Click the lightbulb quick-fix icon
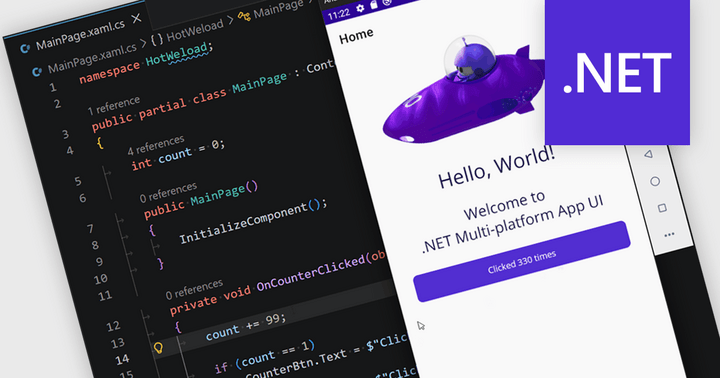 coord(158,348)
